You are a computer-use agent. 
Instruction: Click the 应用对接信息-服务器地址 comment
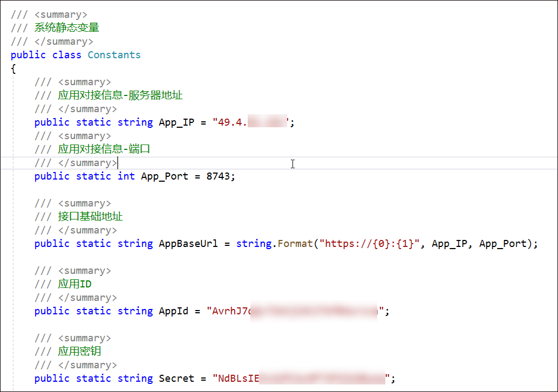pos(120,95)
